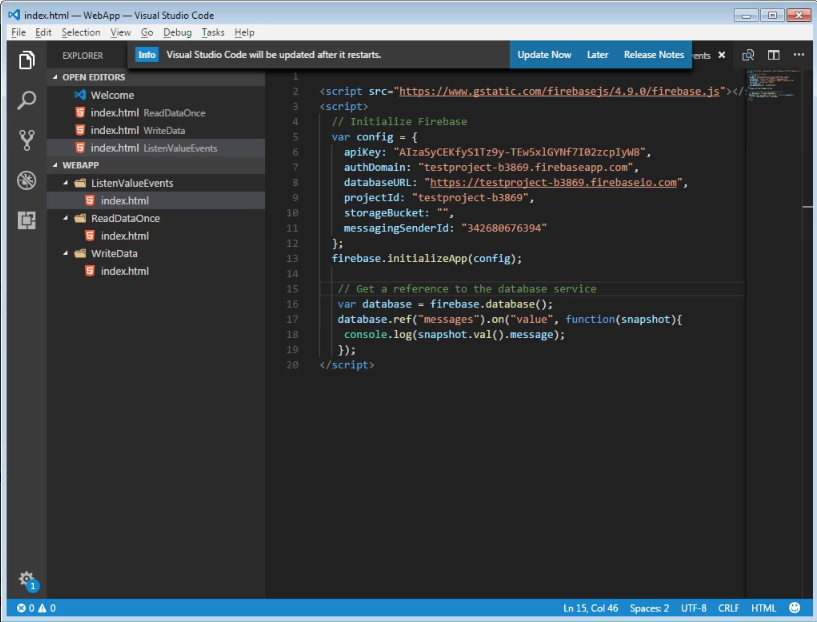Change file encoding via UTF-8

tap(694, 608)
